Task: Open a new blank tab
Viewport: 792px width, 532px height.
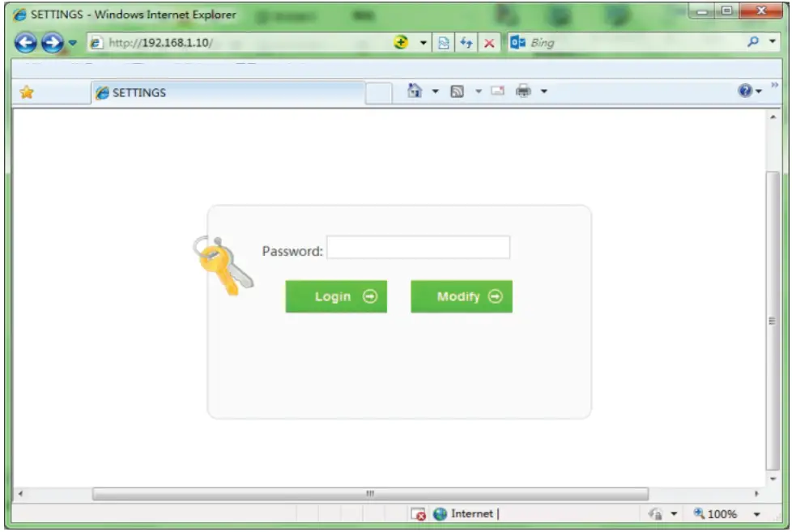Action: pyautogui.click(x=378, y=93)
